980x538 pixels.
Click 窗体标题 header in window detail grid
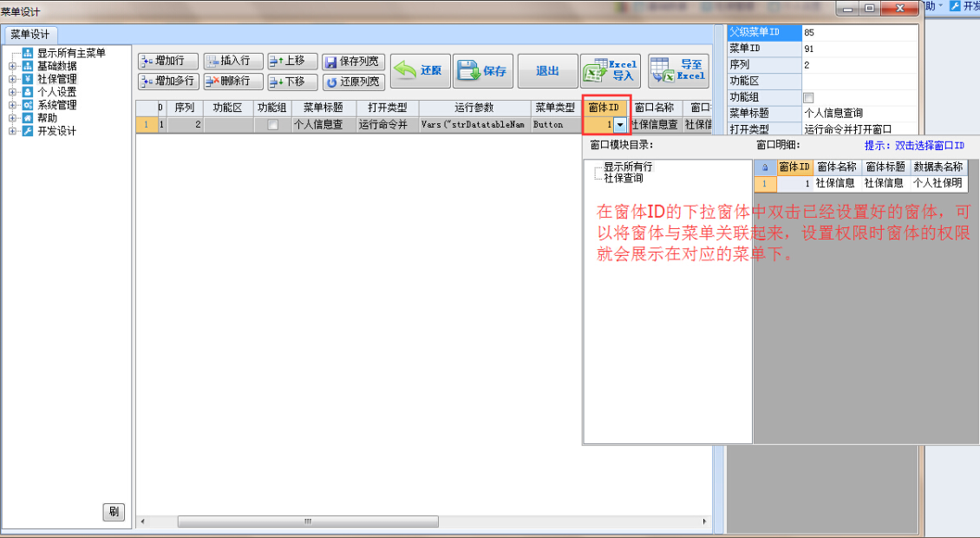point(885,167)
